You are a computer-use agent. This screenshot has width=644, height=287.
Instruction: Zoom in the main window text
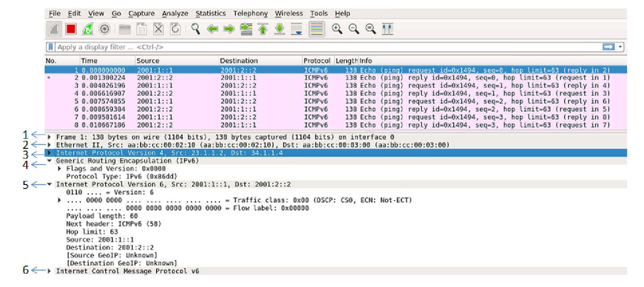point(338,29)
